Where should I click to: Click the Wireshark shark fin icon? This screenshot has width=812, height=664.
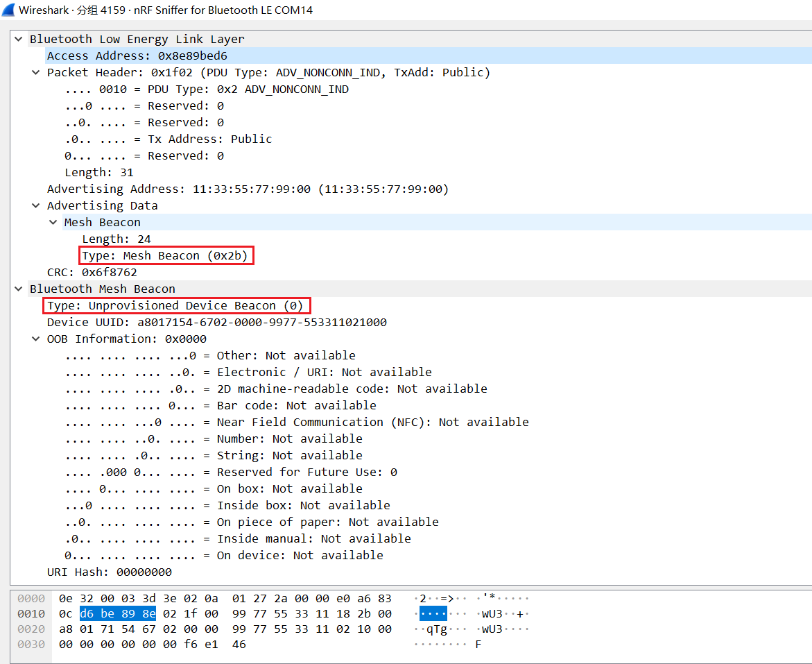pos(8,10)
